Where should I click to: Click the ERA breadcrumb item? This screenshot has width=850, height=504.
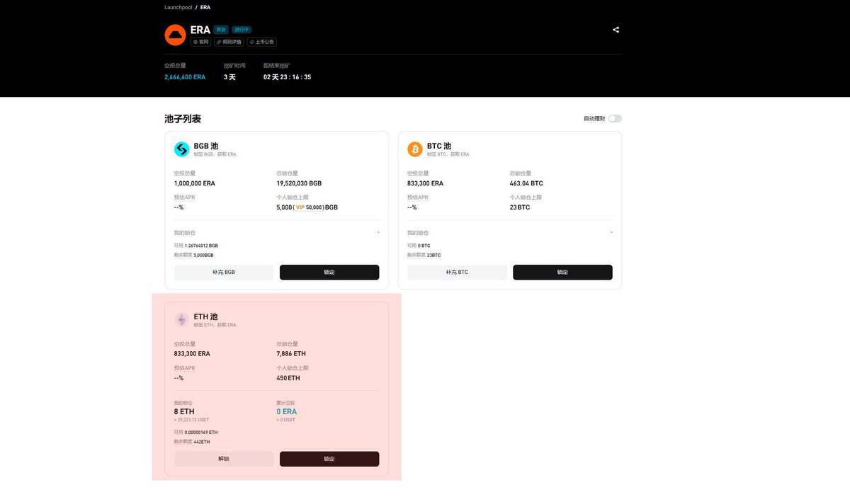205,7
